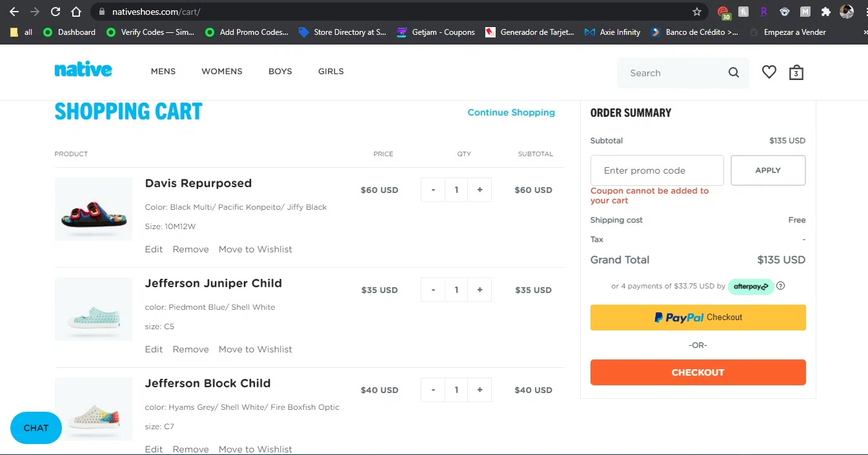Open the MENS menu

tap(163, 72)
